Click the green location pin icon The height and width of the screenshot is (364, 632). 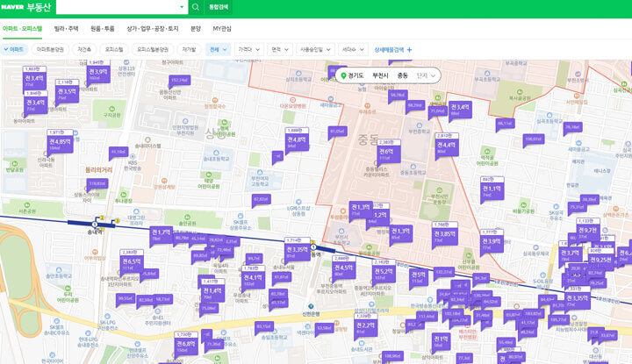point(343,75)
